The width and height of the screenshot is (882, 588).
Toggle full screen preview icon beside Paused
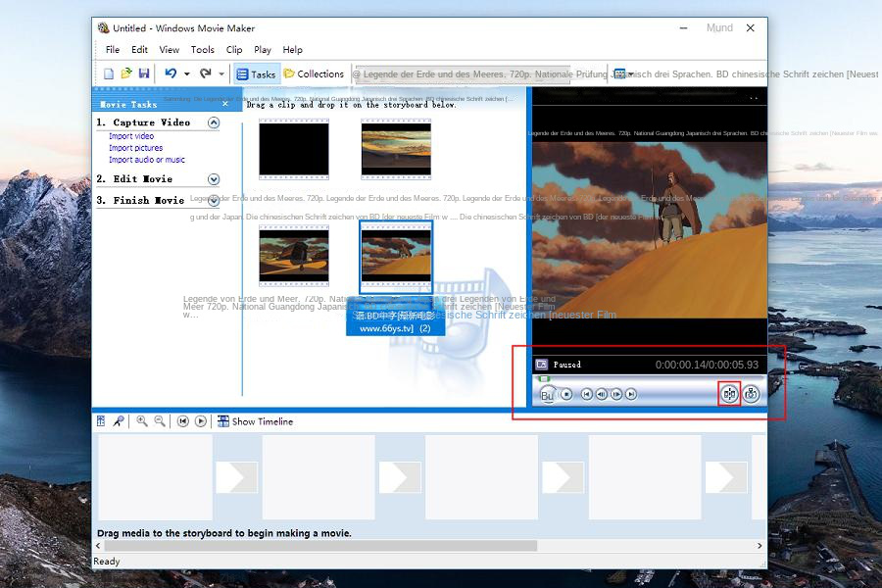[541, 364]
